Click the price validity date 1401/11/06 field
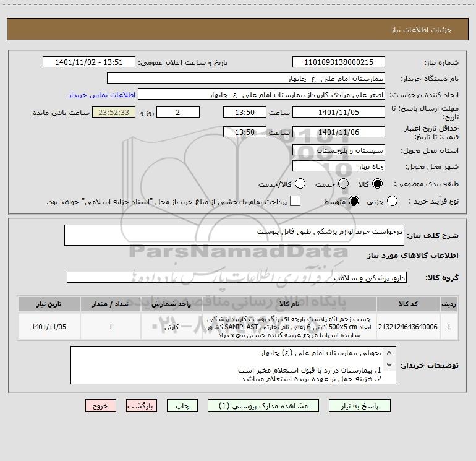 339,132
